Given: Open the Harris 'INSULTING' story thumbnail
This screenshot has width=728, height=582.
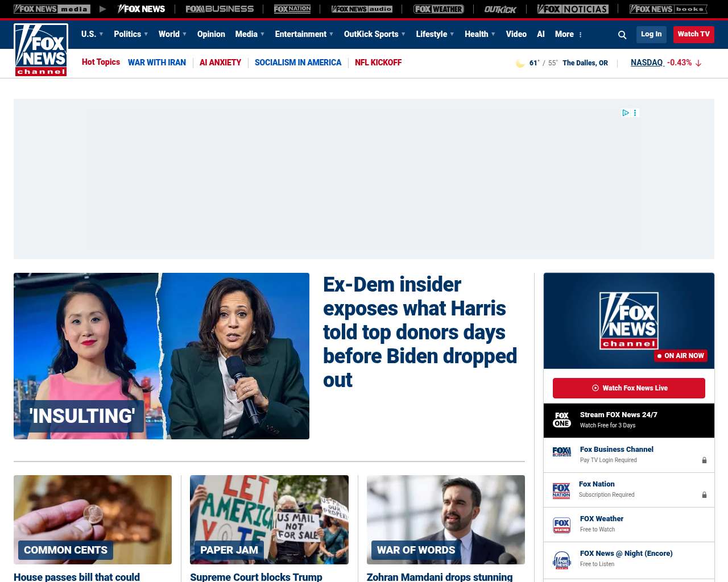Looking at the screenshot, I should coord(162,356).
